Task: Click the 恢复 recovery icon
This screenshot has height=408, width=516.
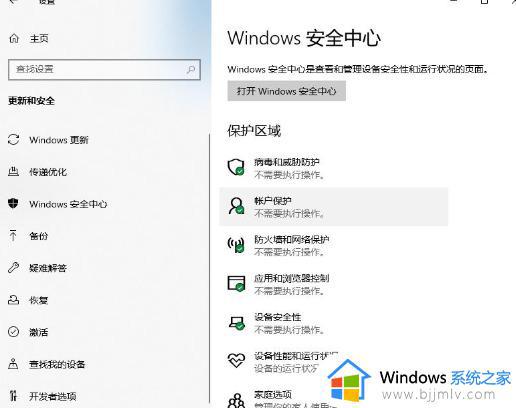Action: (13, 300)
